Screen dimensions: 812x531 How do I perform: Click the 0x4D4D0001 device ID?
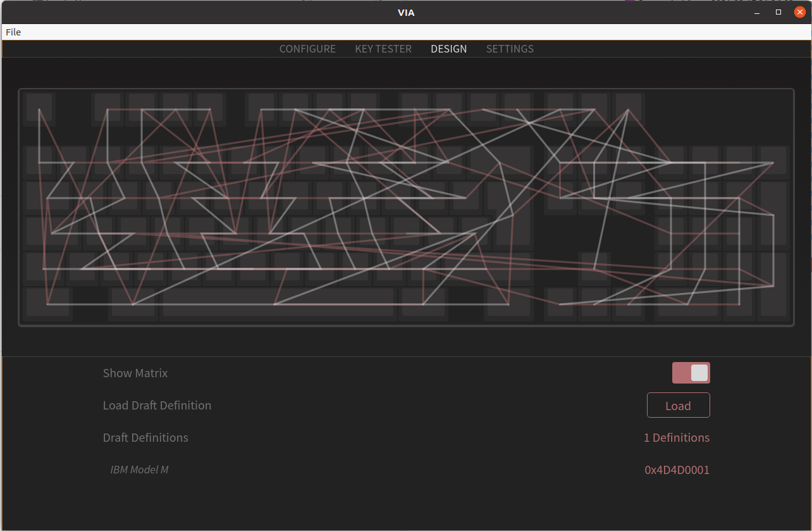pyautogui.click(x=677, y=470)
